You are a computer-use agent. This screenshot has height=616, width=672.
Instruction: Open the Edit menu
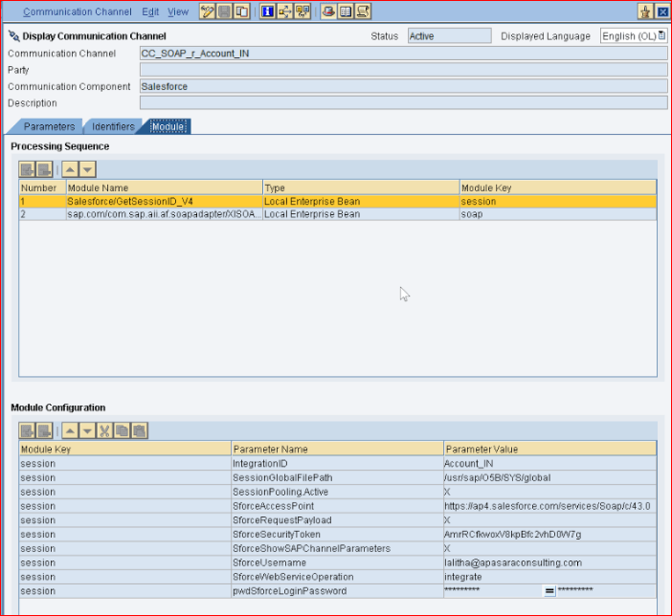(x=150, y=11)
